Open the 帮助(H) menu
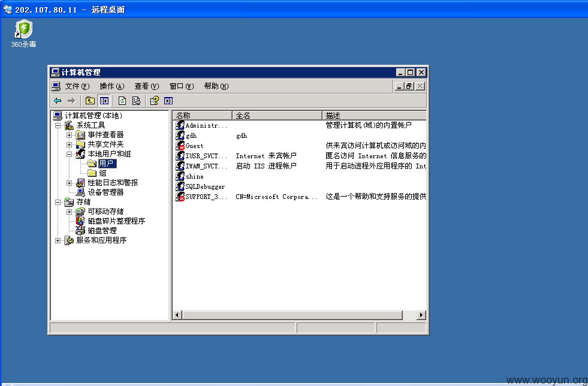 coord(216,86)
